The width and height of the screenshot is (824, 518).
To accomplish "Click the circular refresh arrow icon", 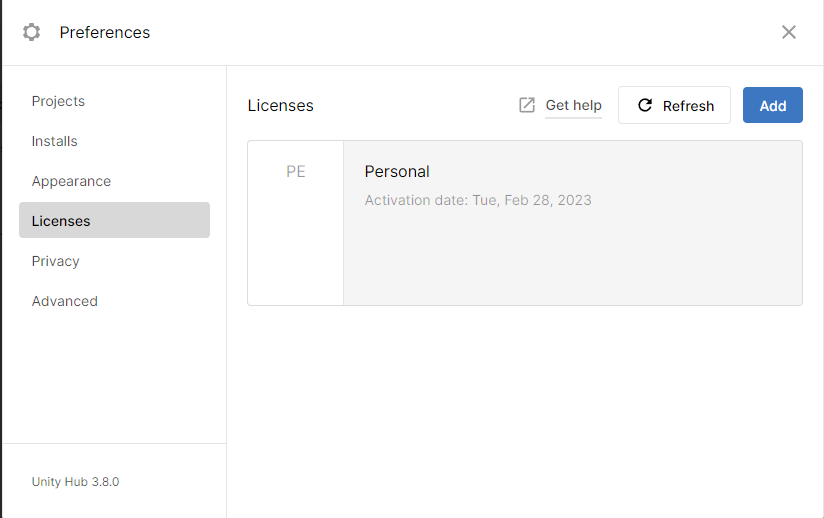I will pos(645,105).
